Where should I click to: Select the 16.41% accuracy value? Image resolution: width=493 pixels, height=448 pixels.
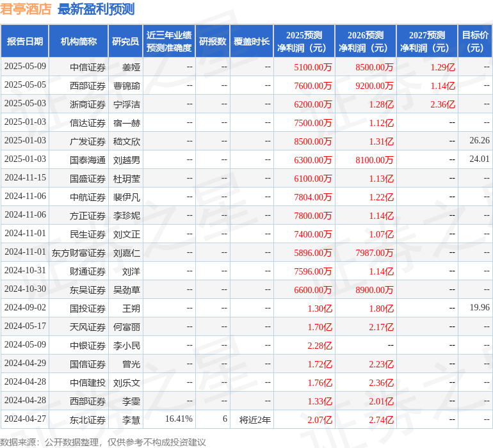(x=179, y=420)
